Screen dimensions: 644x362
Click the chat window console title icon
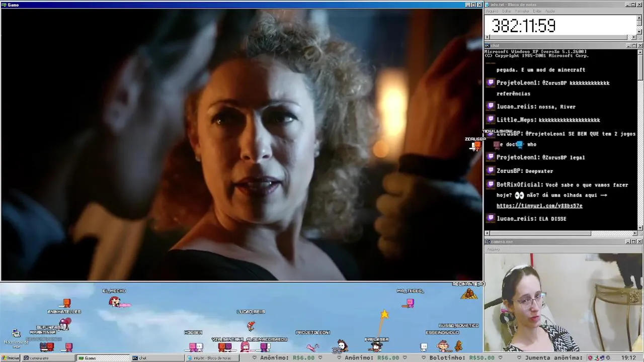(x=488, y=46)
